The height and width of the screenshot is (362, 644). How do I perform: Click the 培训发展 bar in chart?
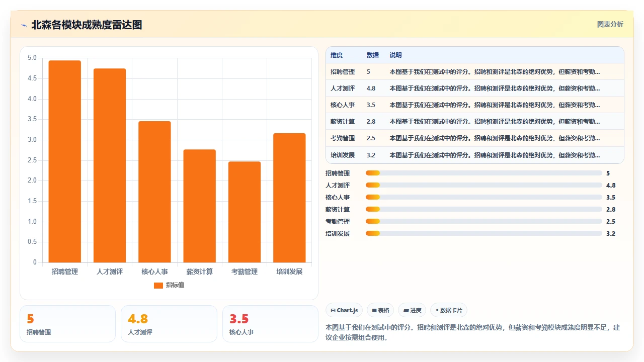289,198
